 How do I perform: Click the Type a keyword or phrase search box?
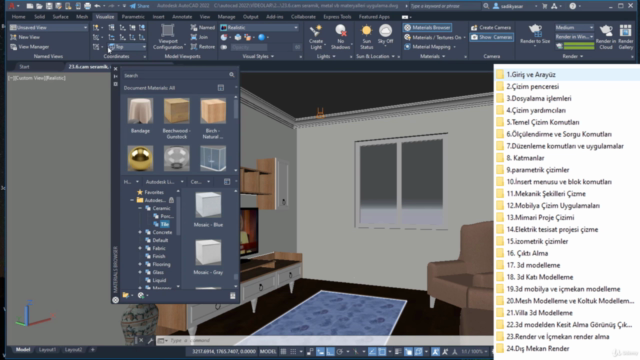coord(445,6)
